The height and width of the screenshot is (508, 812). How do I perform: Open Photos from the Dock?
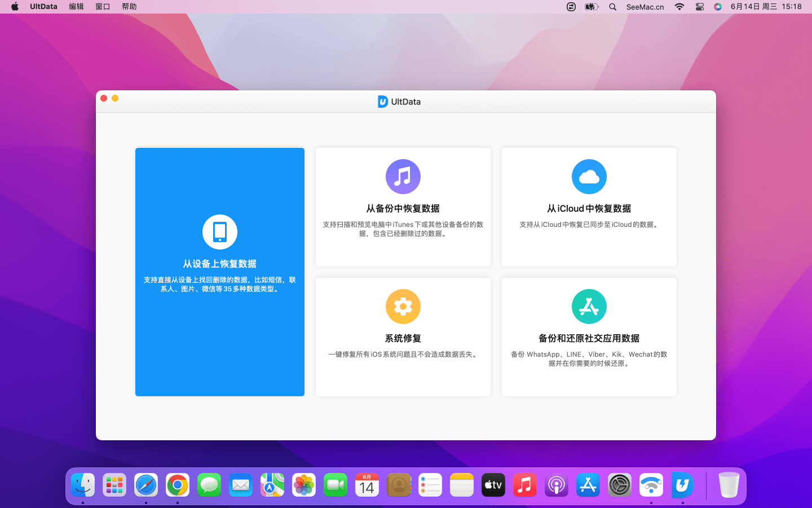[304, 485]
